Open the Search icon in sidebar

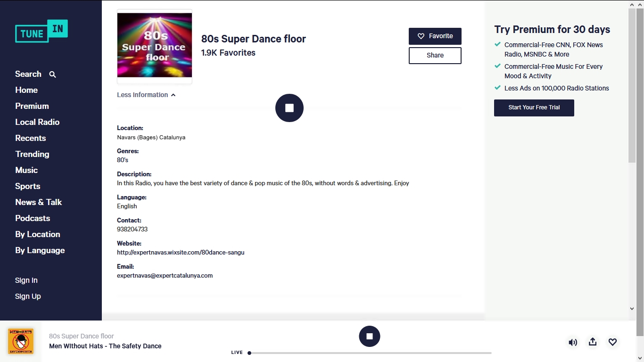tap(51, 74)
